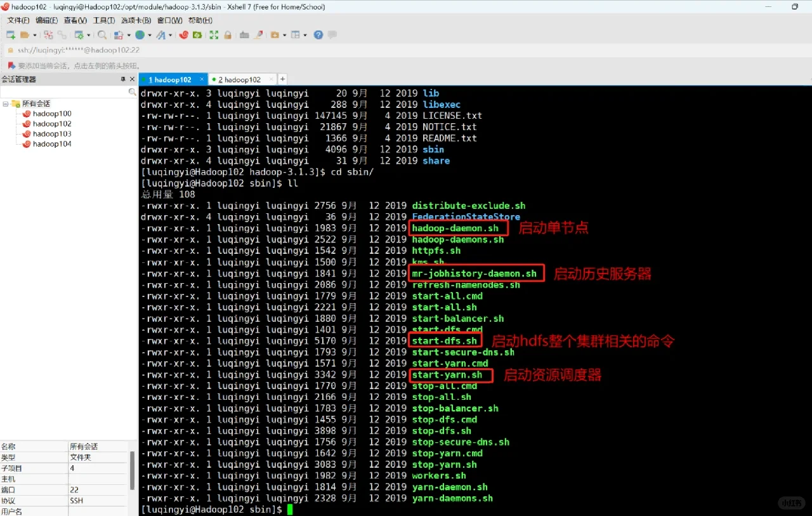The image size is (812, 516).
Task: Pin the 会话管理器 panel
Action: point(123,79)
